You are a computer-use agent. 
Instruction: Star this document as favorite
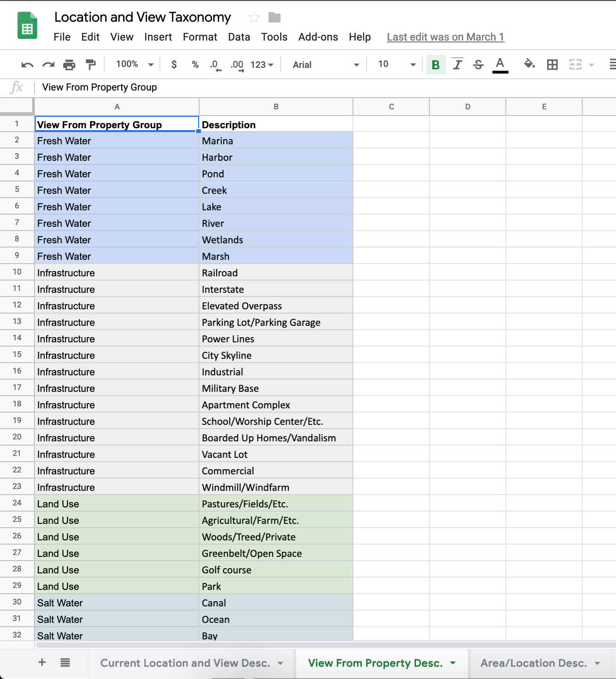(254, 18)
